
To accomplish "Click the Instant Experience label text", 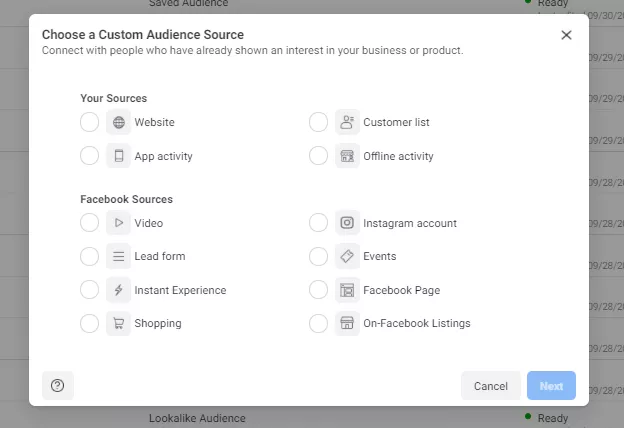I will click(x=180, y=290).
